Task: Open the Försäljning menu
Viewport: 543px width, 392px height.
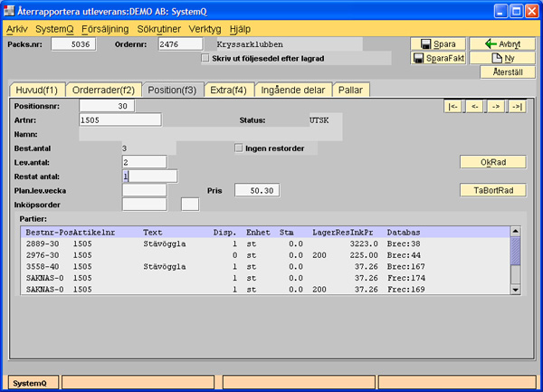Action: pos(105,29)
